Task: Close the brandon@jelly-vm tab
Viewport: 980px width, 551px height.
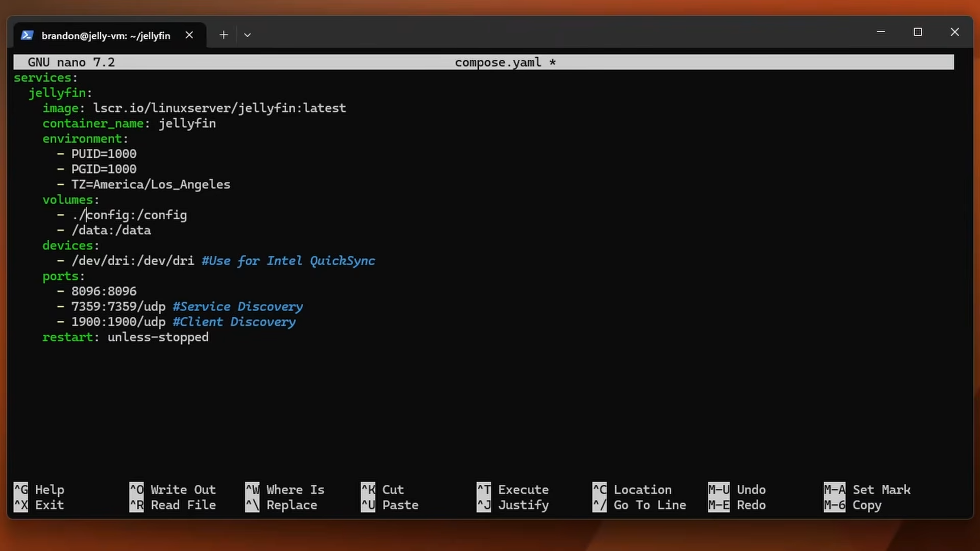Action: pyautogui.click(x=189, y=35)
